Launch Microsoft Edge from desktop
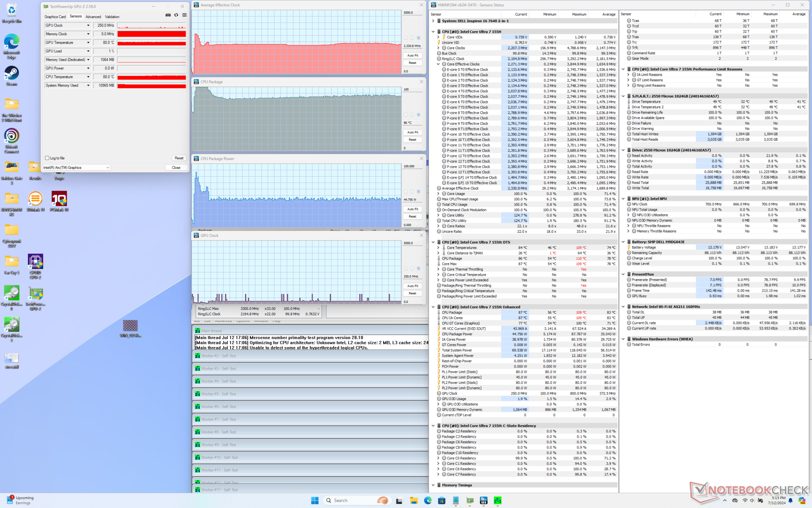This screenshot has width=812, height=508. pyautogui.click(x=12, y=47)
